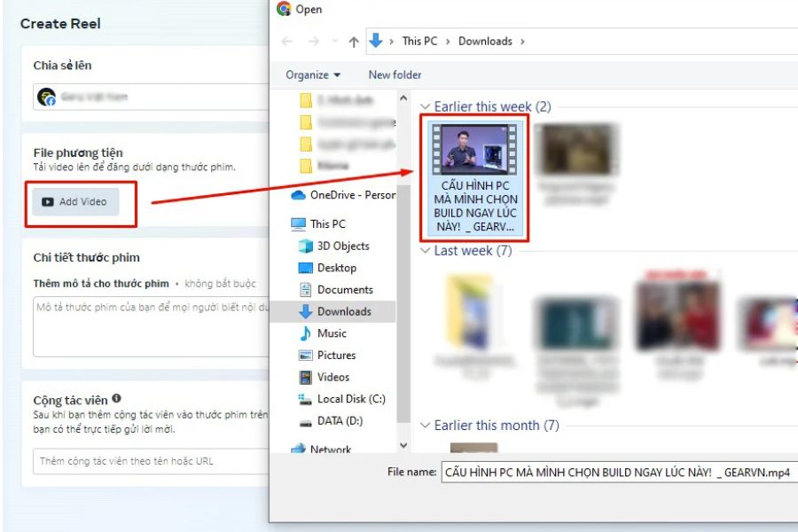Click the Chrome icon in Open dialog title

click(284, 9)
